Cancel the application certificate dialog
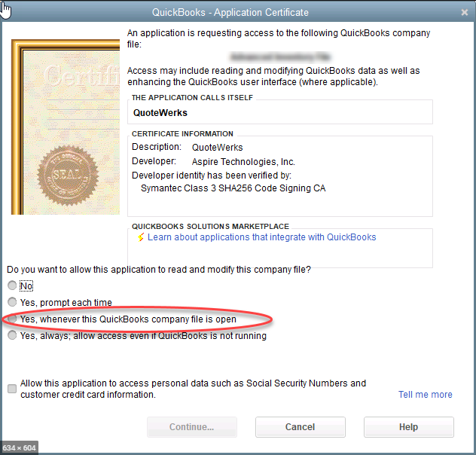 301,427
